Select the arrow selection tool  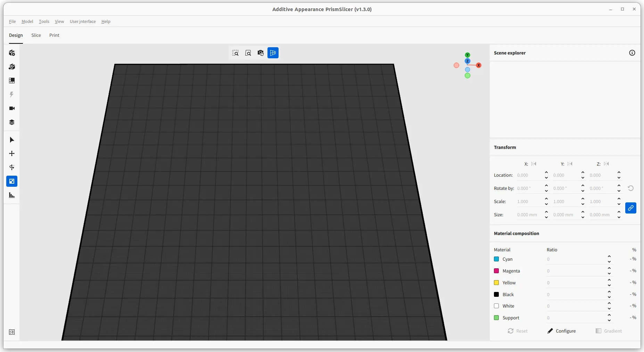click(x=12, y=140)
